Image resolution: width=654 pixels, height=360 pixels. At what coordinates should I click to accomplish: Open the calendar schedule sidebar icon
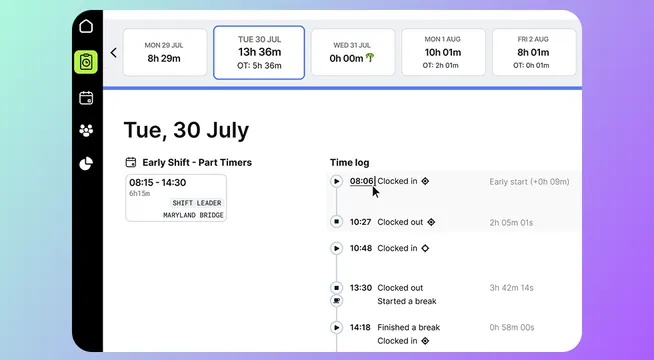pos(86,98)
